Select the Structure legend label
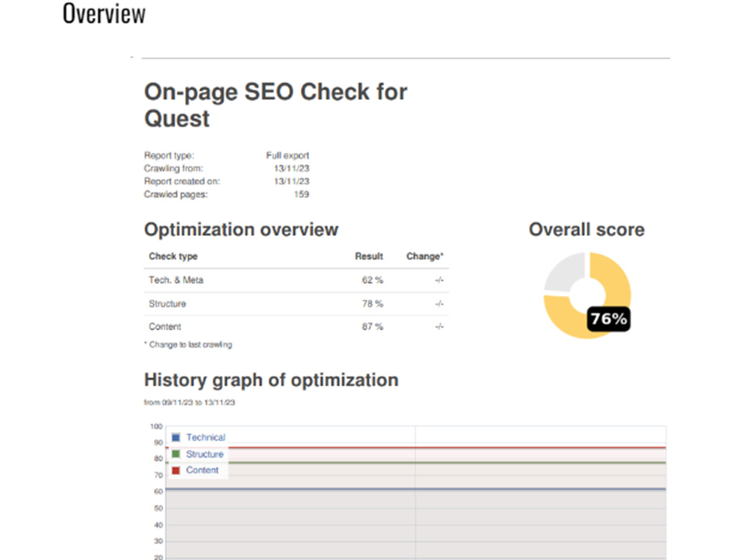 (205, 454)
